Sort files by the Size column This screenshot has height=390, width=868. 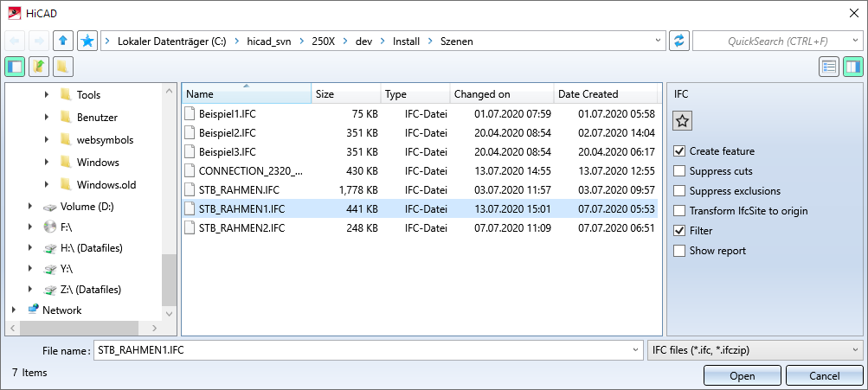(345, 94)
